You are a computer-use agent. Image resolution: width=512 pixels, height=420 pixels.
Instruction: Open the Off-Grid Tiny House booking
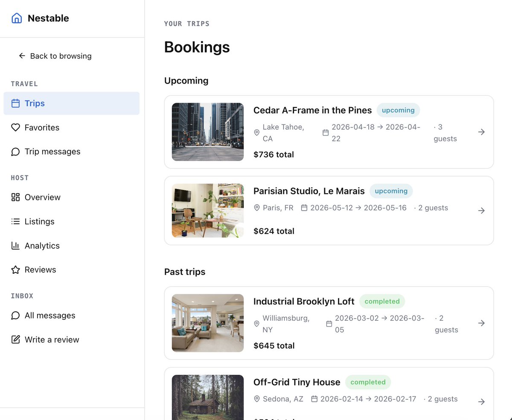[x=329, y=394]
